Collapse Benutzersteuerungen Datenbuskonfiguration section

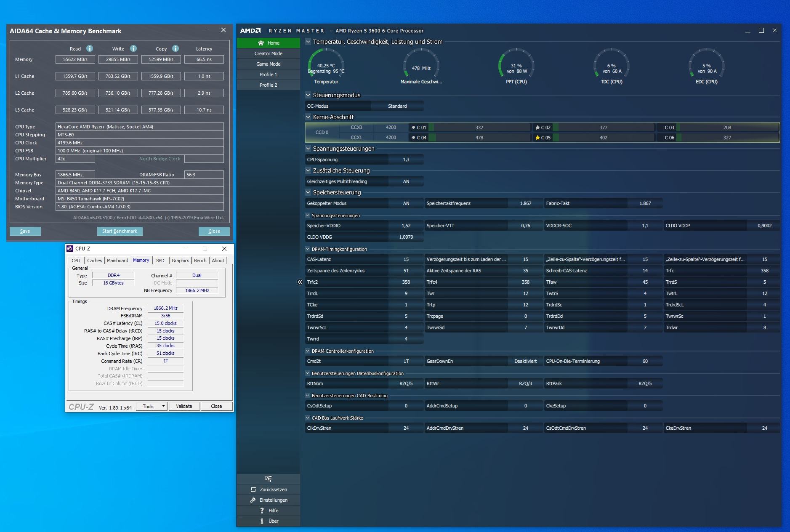click(x=308, y=373)
